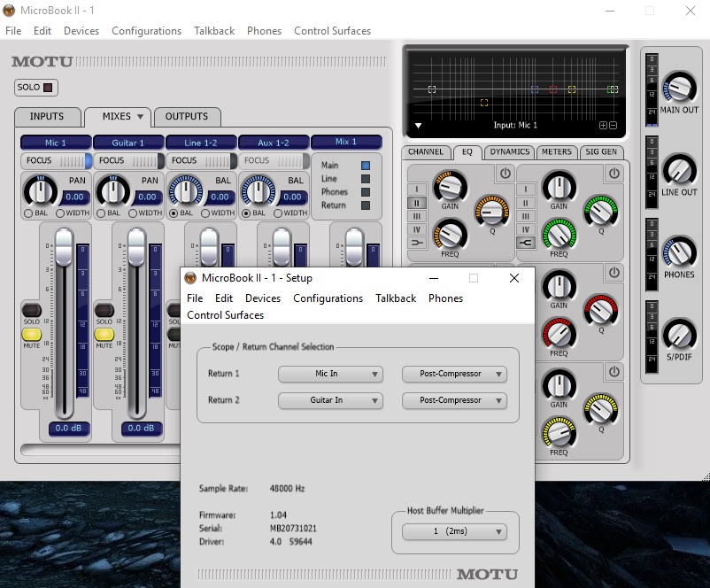
Task: Mute the Mic 1 channel
Action: (32, 335)
